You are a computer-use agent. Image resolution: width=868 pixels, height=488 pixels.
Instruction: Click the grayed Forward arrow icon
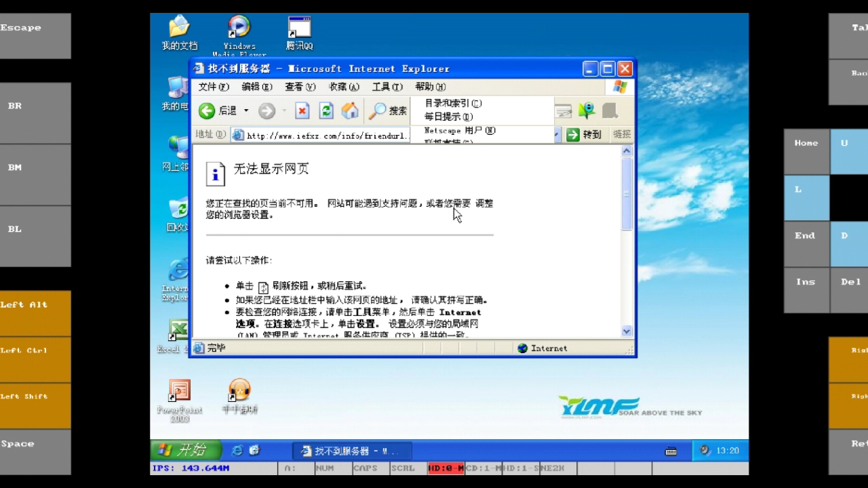click(267, 111)
